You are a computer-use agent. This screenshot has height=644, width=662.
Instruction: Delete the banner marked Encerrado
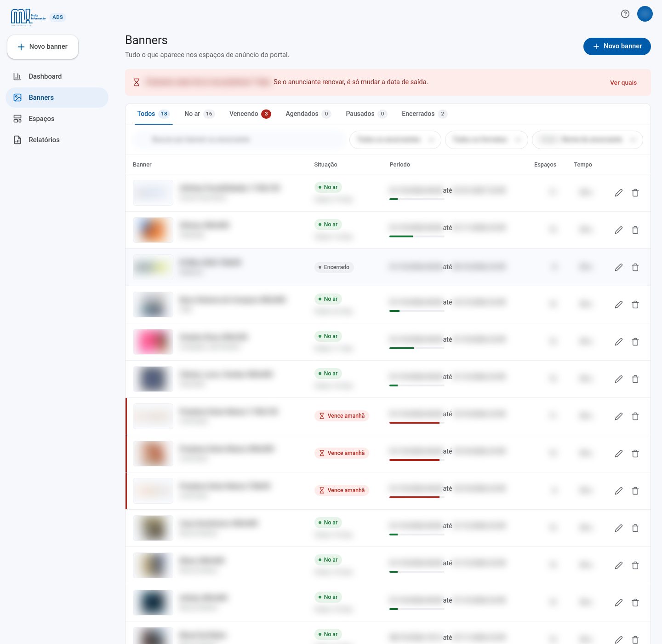point(635,267)
